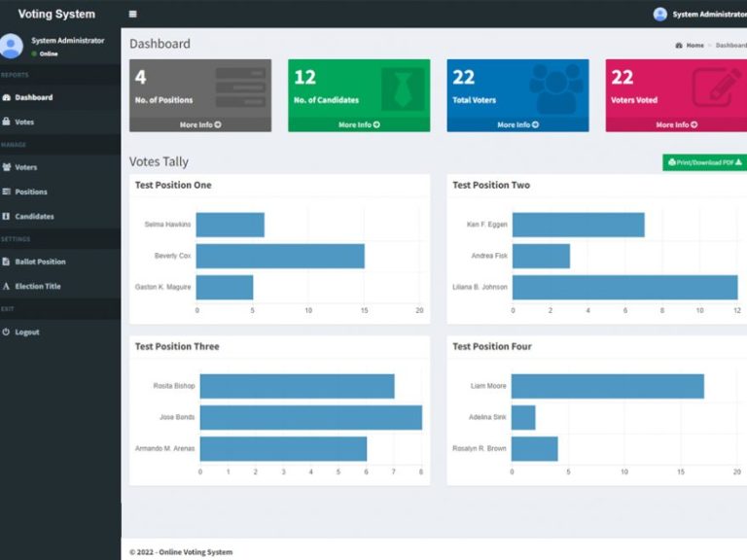Open System Administrator user menu in header
747x560 pixels.
(x=700, y=15)
